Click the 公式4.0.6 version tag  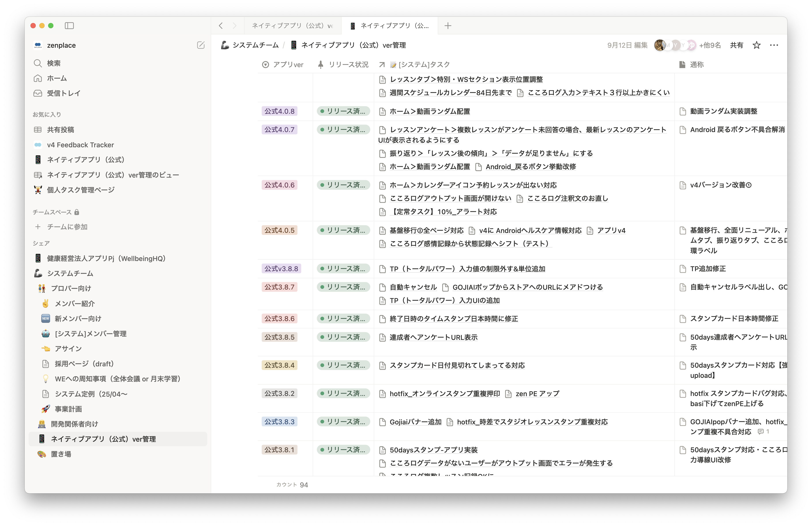(x=279, y=185)
